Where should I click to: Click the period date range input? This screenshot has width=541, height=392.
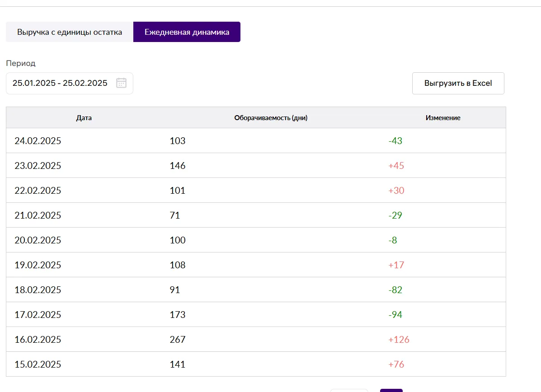(x=60, y=83)
